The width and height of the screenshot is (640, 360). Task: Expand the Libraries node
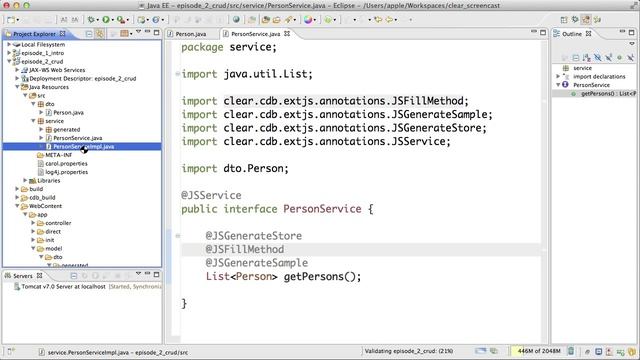click(x=25, y=180)
